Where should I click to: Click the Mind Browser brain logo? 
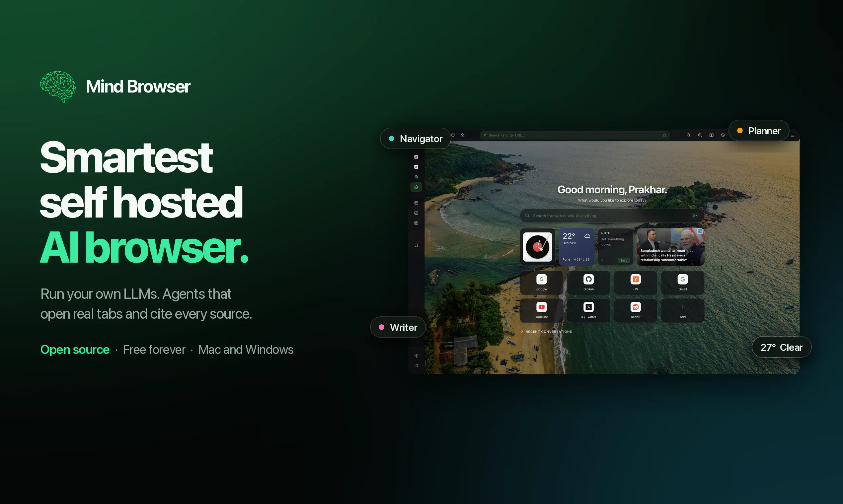[58, 87]
